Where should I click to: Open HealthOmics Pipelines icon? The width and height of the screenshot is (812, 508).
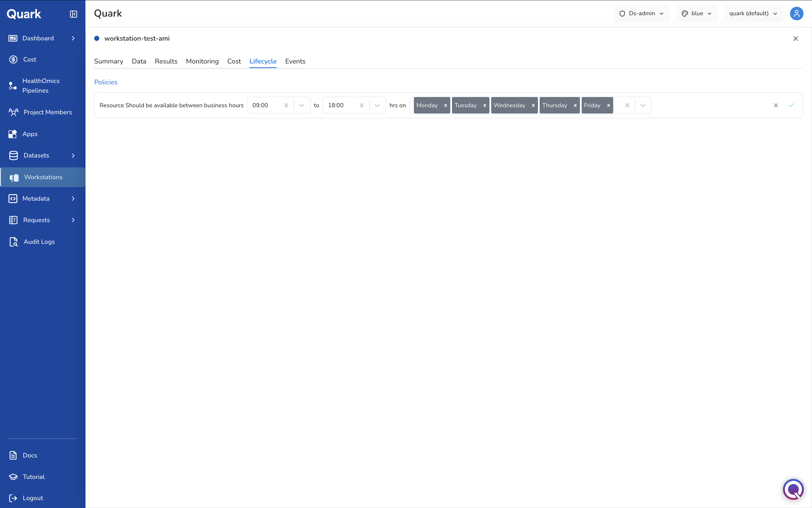point(13,86)
